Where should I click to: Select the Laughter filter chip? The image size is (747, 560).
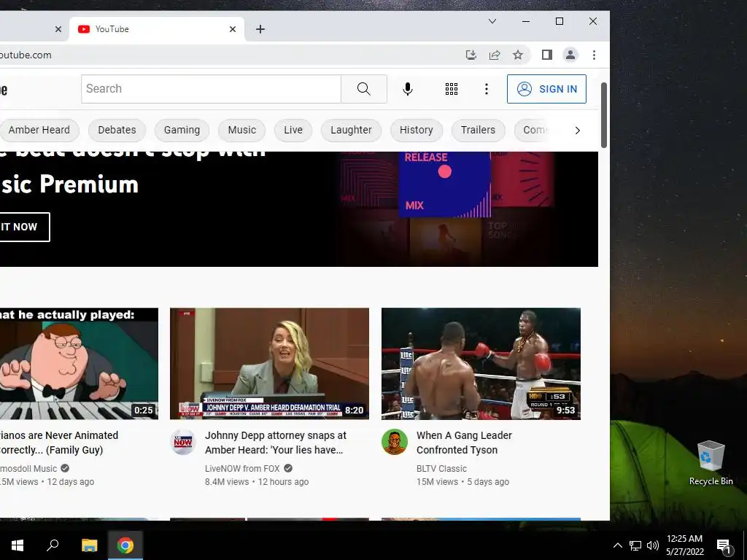tap(351, 130)
